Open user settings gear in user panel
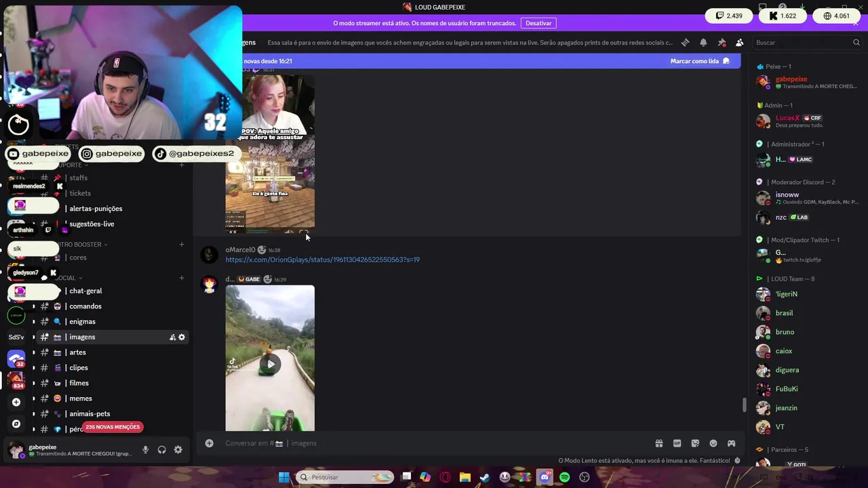Image resolution: width=868 pixels, height=488 pixels. tap(178, 450)
